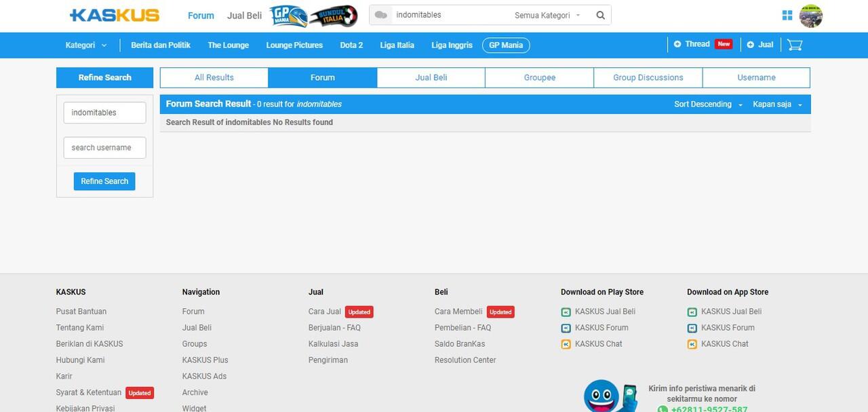Switch to Username tab
The height and width of the screenshot is (412, 868).
pos(756,77)
